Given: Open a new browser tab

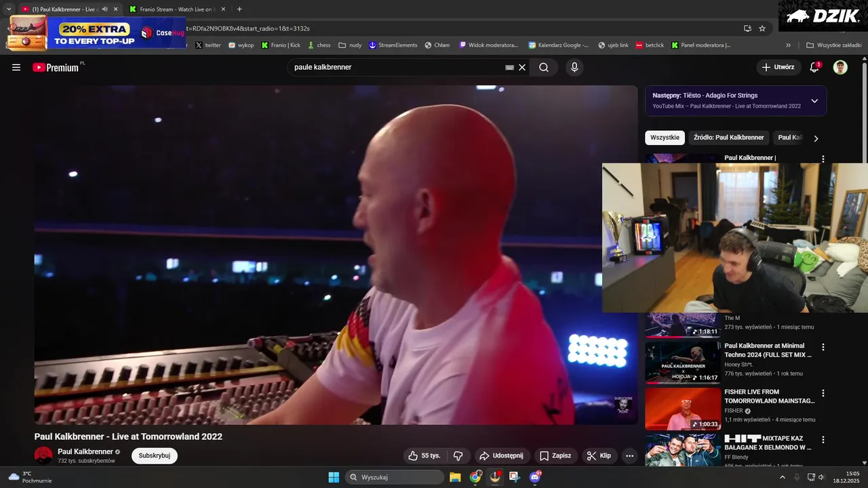Looking at the screenshot, I should coord(239,9).
